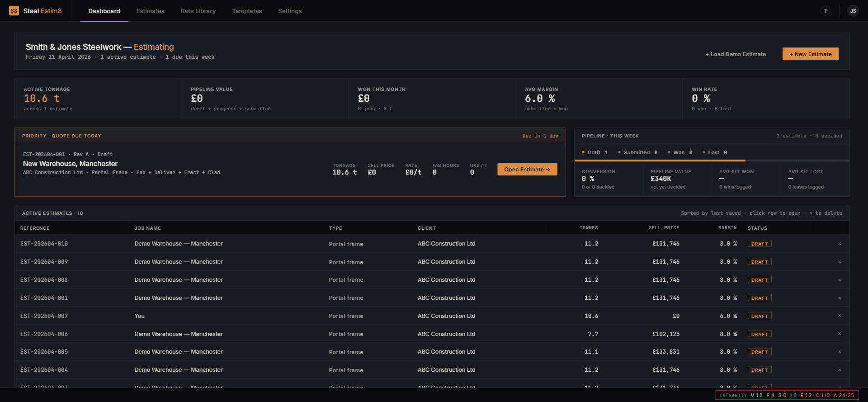Select the Won pipeline filter
This screenshot has width=868, height=402.
(680, 152)
